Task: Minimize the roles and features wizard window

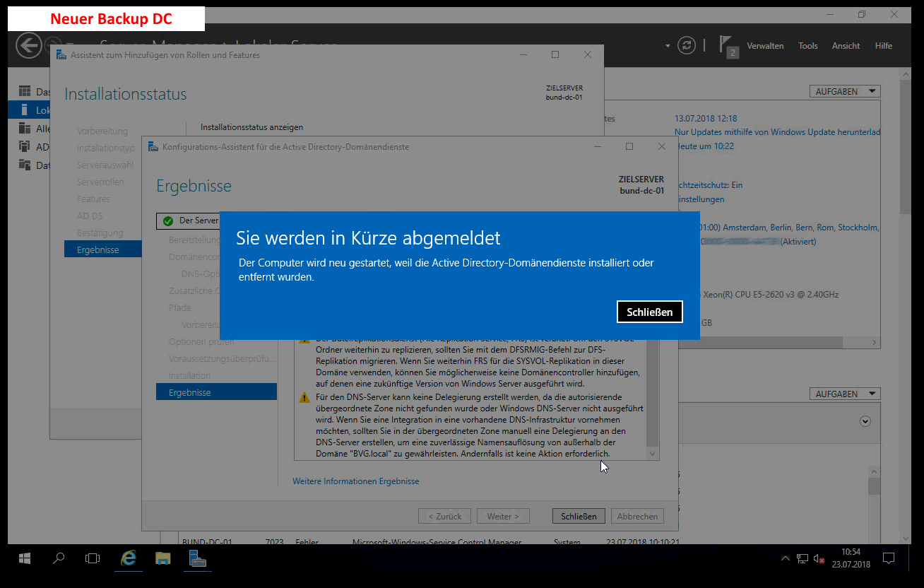Action: (x=523, y=54)
